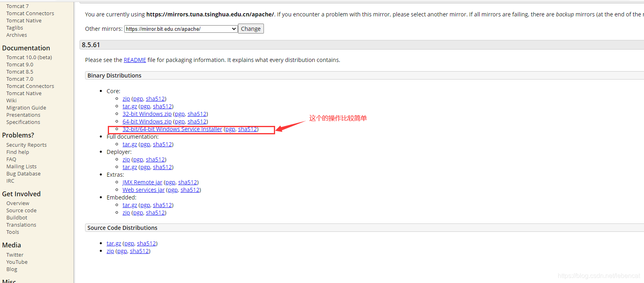Open Tomcat 8.5 documentation
The image size is (644, 283).
[20, 72]
